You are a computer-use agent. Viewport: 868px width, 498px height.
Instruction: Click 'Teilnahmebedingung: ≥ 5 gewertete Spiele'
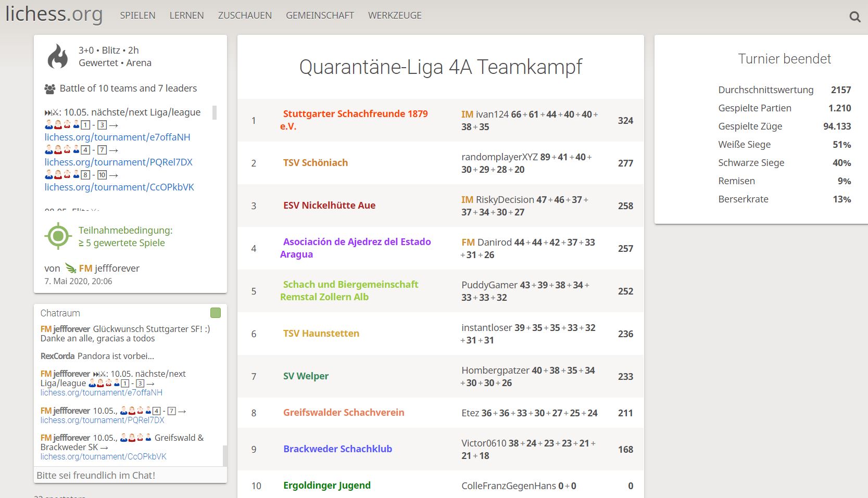click(x=125, y=237)
